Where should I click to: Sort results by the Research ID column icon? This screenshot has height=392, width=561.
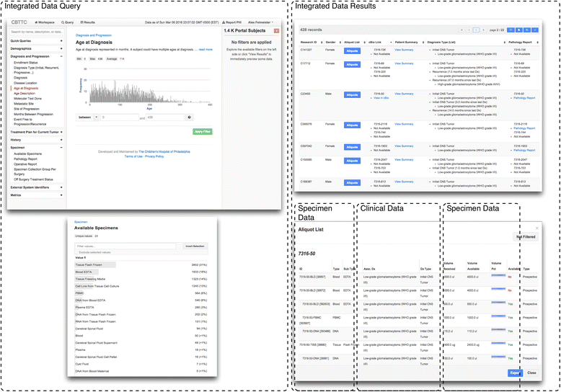tap(322, 43)
